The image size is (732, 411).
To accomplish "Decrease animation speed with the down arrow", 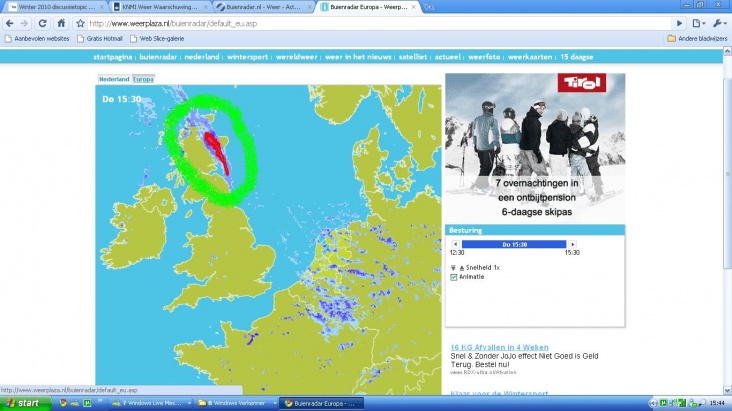I will (x=453, y=268).
